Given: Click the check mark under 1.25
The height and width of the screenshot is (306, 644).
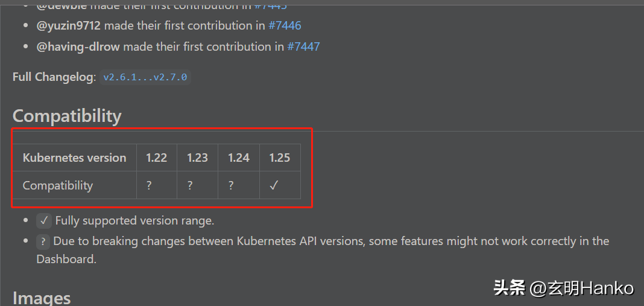Looking at the screenshot, I should click(x=274, y=185).
